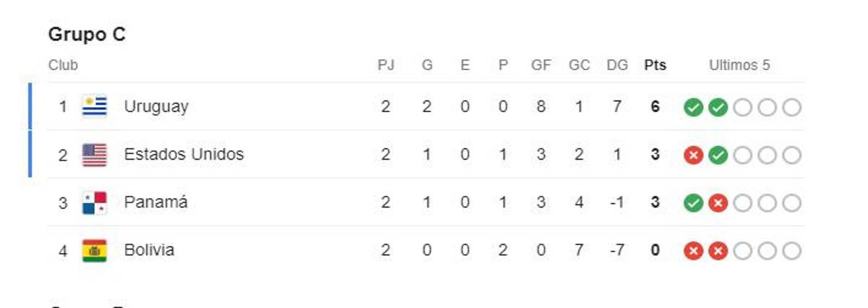Click Bolivia's first red loss icon
868x308 pixels.
693,251
